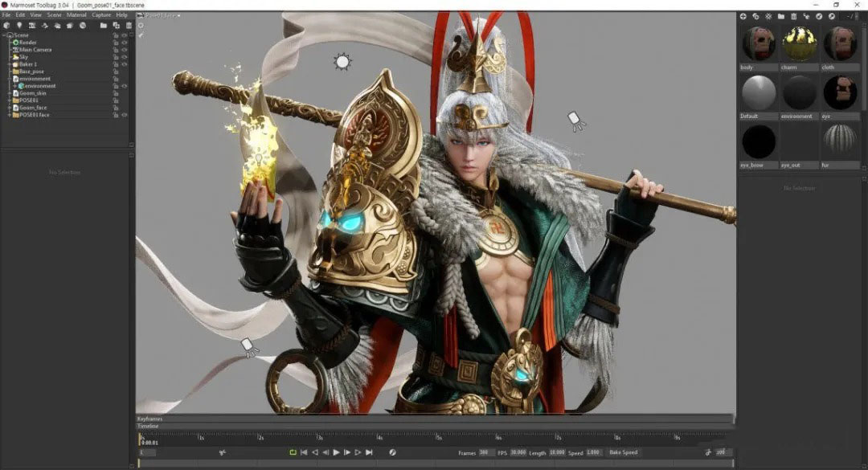Add a new material with plus icon
The image size is (868, 470).
[743, 16]
